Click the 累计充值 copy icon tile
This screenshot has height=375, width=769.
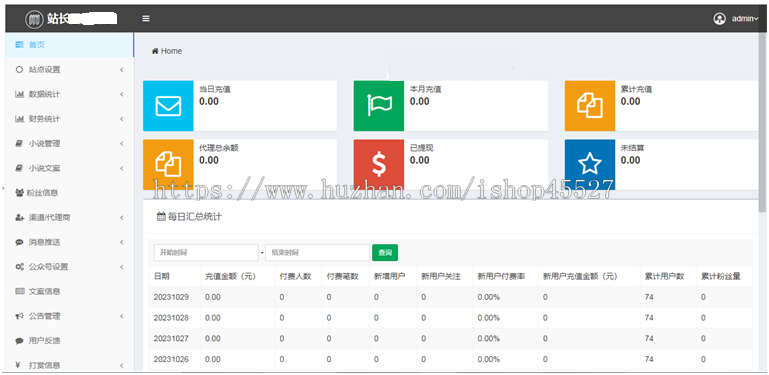pos(590,106)
